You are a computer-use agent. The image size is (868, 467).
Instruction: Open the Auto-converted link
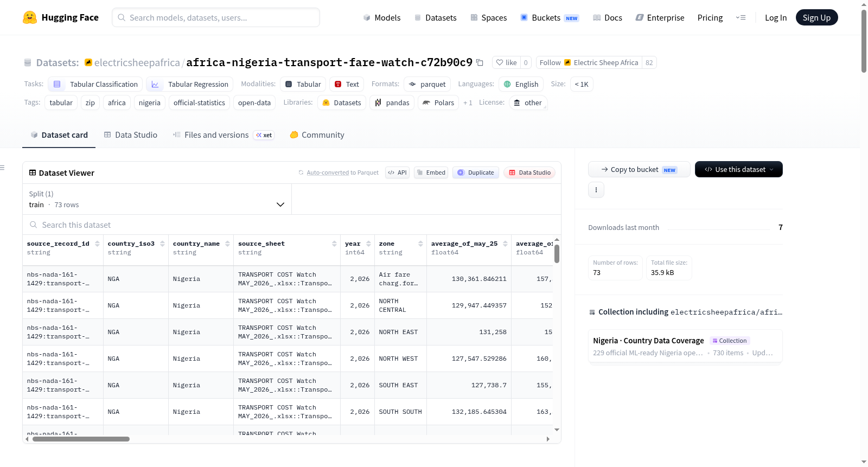pos(328,172)
